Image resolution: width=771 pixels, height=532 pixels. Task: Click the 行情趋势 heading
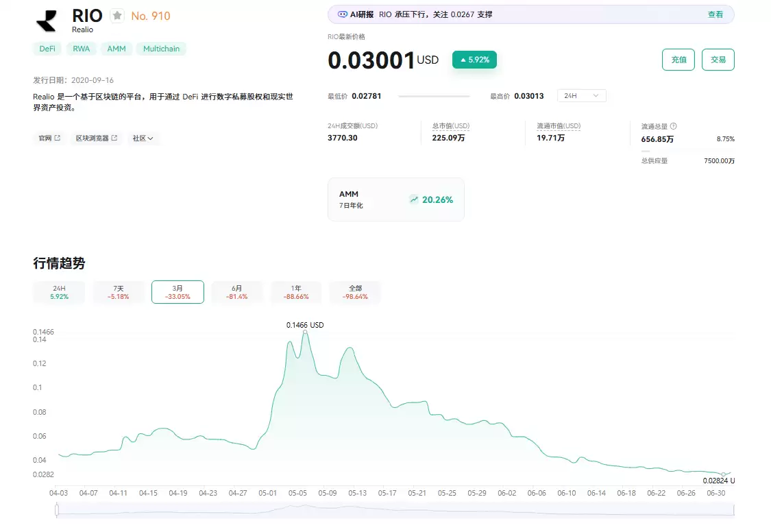pos(59,263)
